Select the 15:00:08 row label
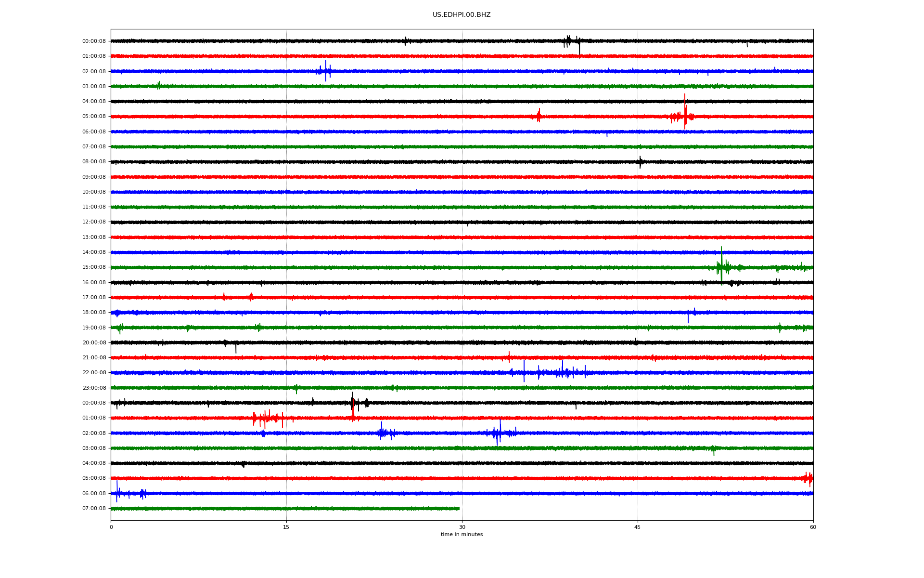The image size is (924, 578). click(x=94, y=267)
